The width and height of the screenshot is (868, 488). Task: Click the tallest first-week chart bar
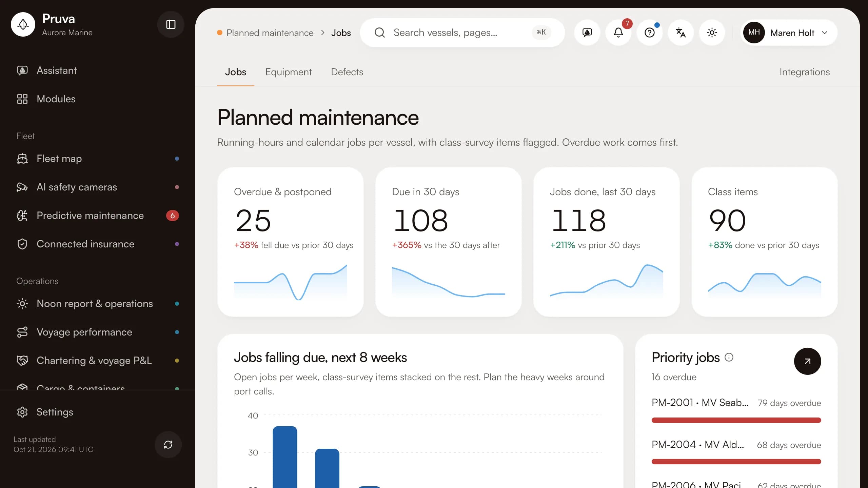coord(285,457)
